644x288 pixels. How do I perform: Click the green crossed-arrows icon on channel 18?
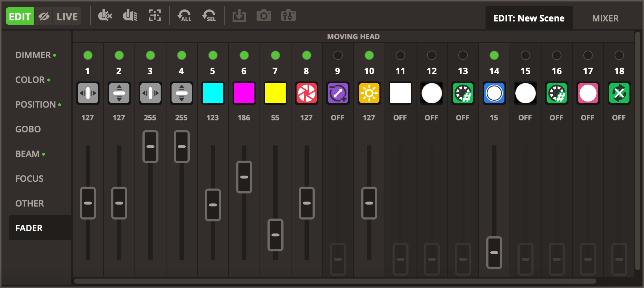click(x=619, y=93)
